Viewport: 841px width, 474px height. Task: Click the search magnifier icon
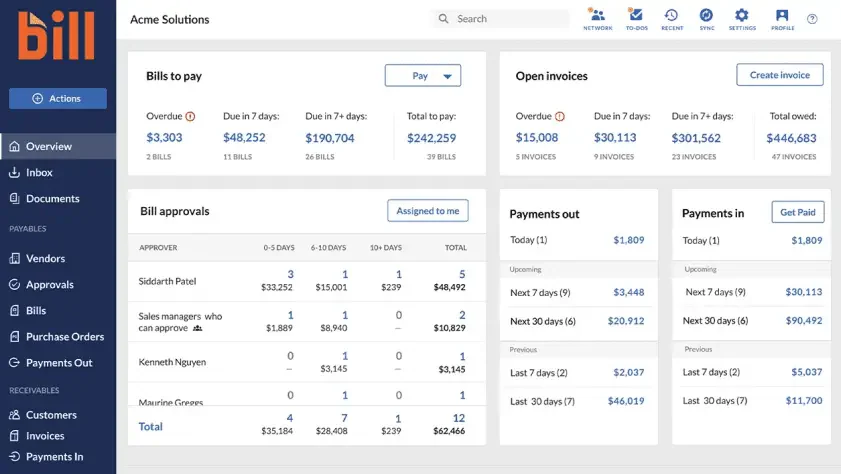[x=444, y=19]
